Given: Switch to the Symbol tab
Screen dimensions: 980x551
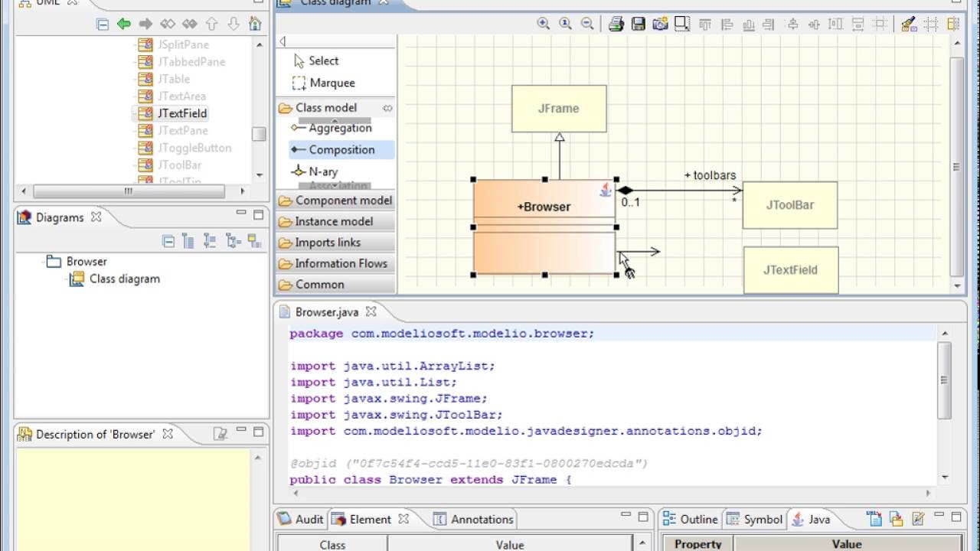Looking at the screenshot, I should point(754,519).
